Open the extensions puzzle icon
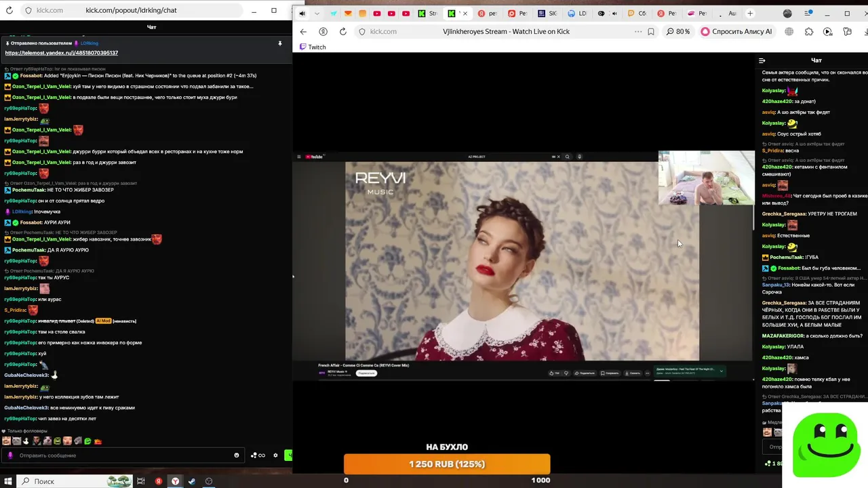Viewport: 868px width, 488px height. coord(809,31)
